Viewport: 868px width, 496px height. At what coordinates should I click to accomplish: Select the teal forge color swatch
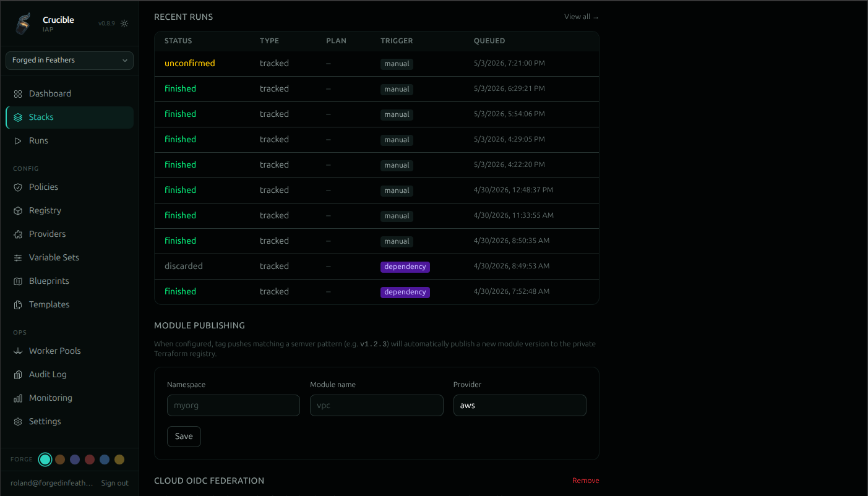(x=45, y=460)
